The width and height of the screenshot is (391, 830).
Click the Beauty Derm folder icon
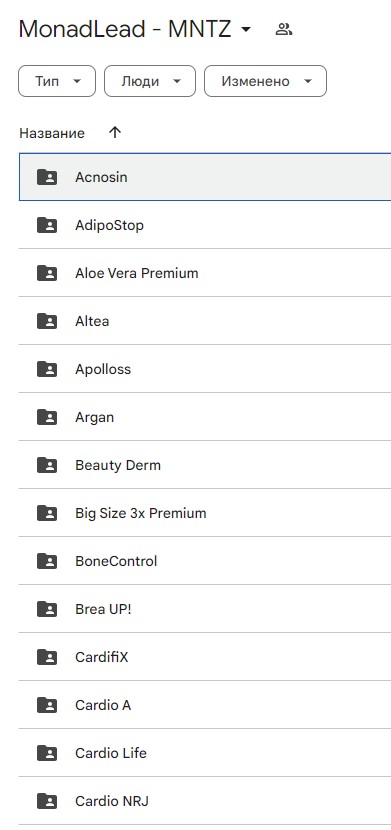coord(47,465)
